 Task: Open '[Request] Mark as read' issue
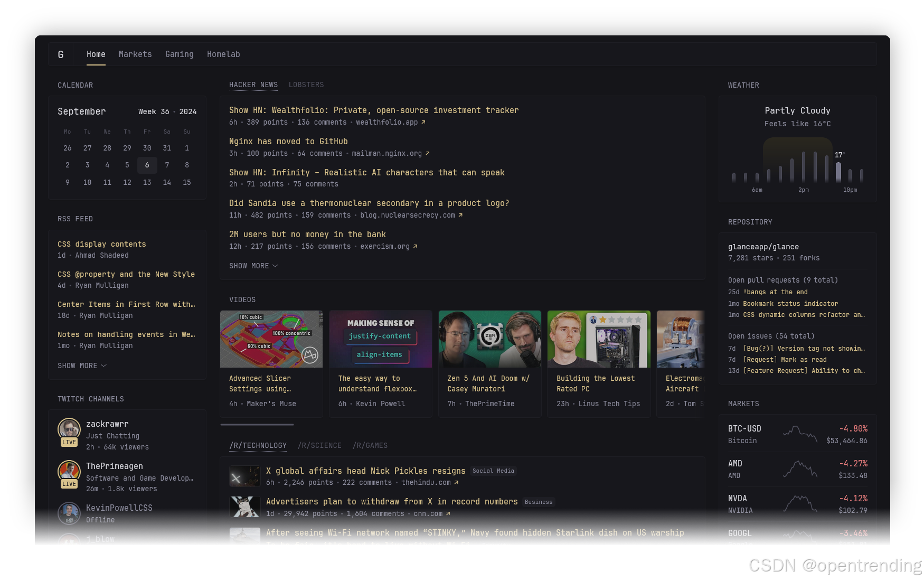tap(785, 360)
